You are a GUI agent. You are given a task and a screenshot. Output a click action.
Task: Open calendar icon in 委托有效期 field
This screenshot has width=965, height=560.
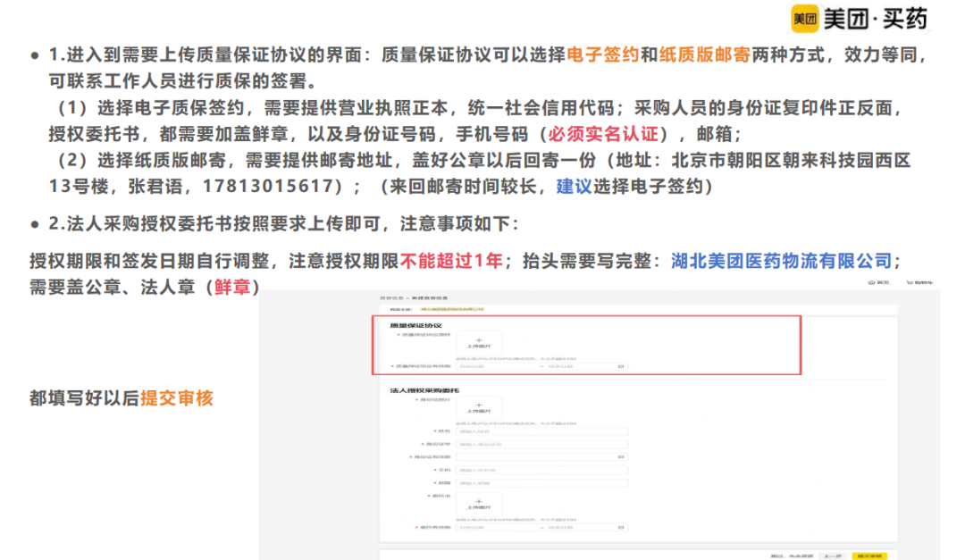[x=620, y=527]
